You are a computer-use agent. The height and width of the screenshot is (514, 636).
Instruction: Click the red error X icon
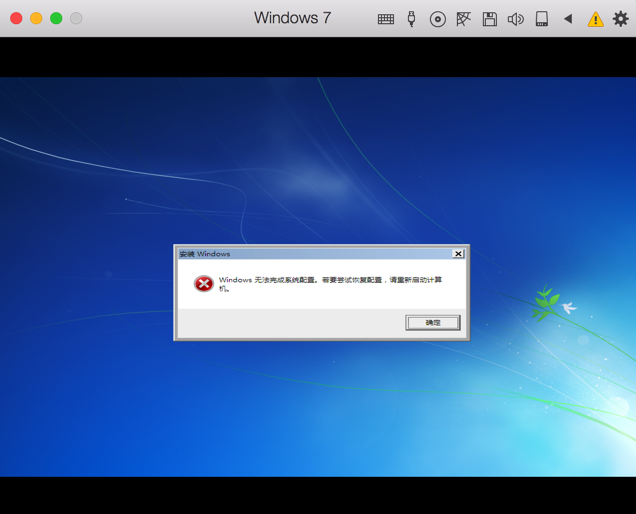(x=204, y=284)
